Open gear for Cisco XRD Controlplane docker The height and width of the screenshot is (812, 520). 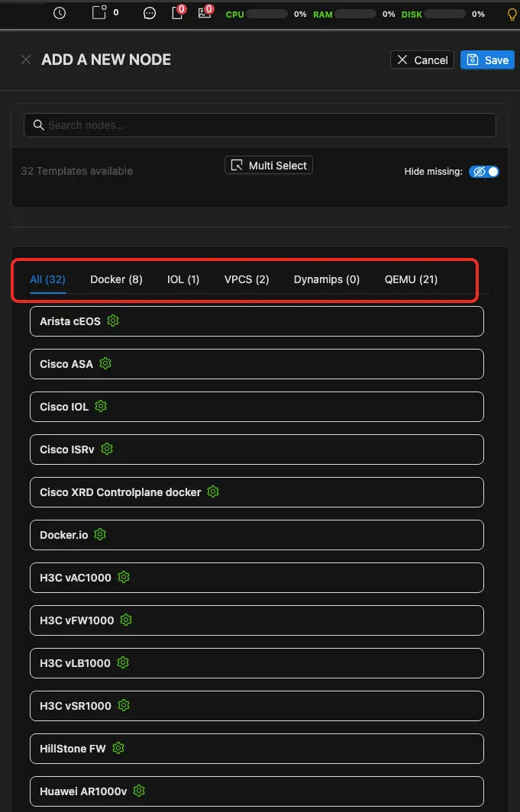click(213, 491)
